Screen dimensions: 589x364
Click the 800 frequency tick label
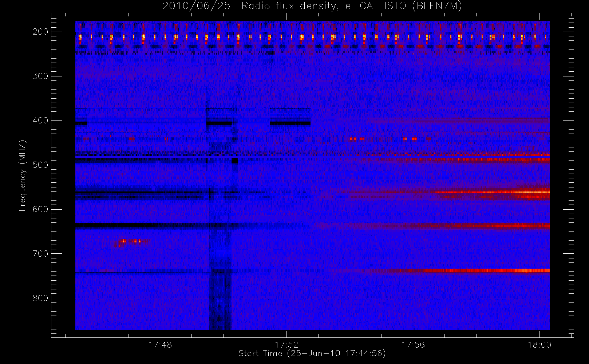coord(40,298)
